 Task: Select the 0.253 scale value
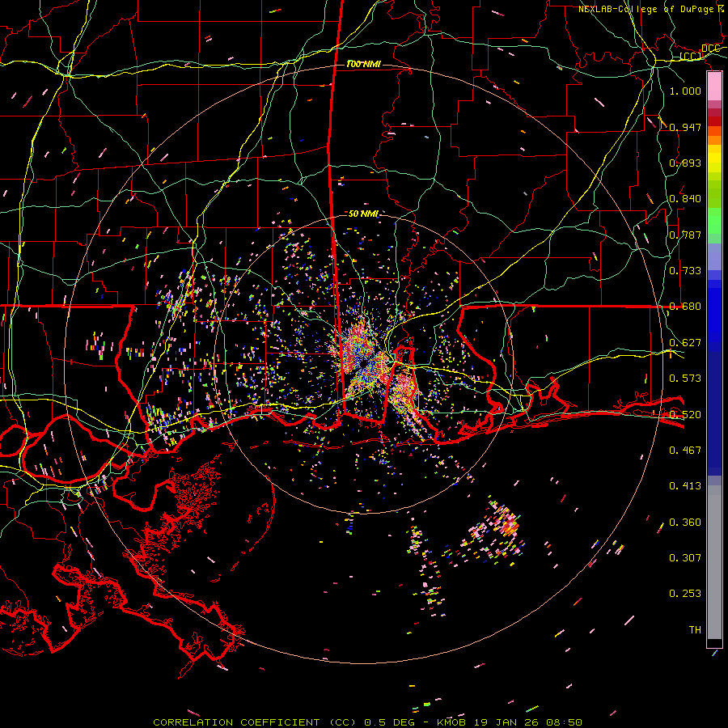(685, 594)
